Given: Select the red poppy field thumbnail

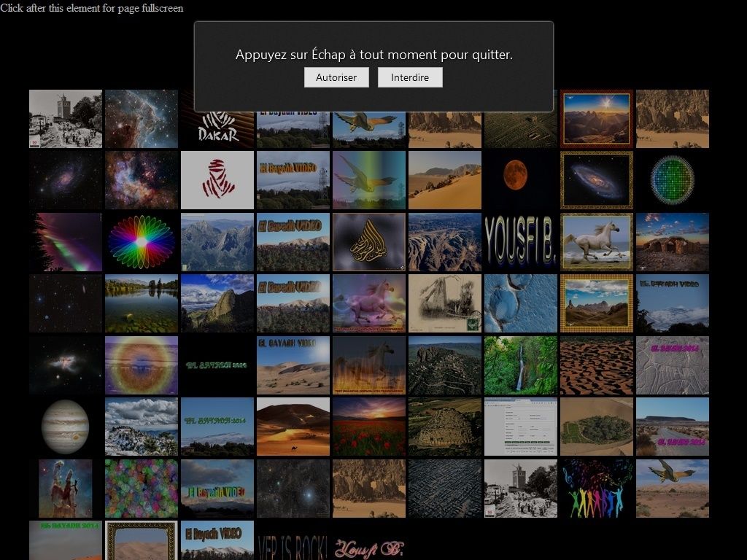Looking at the screenshot, I should [368, 427].
